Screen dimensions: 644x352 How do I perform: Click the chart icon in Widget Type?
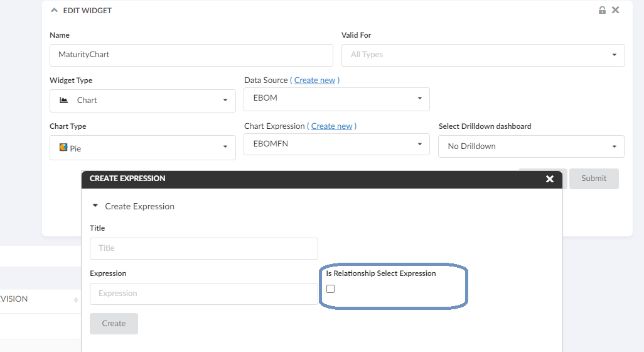pyautogui.click(x=64, y=100)
